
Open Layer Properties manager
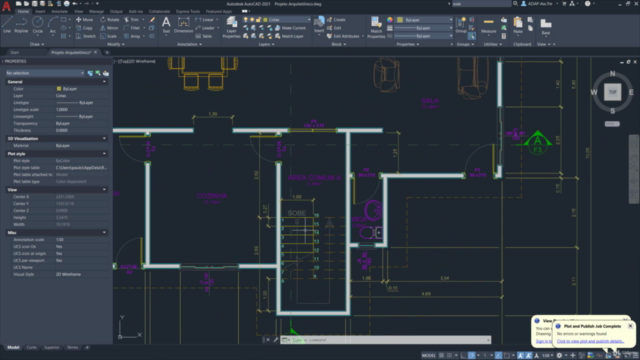click(231, 27)
